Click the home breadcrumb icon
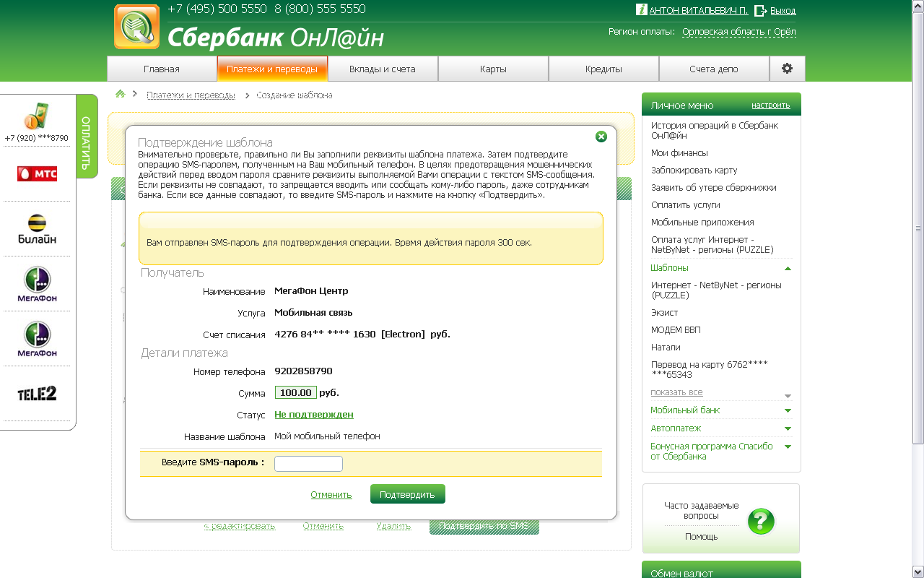Screen dimensions: 924x578 [121, 95]
